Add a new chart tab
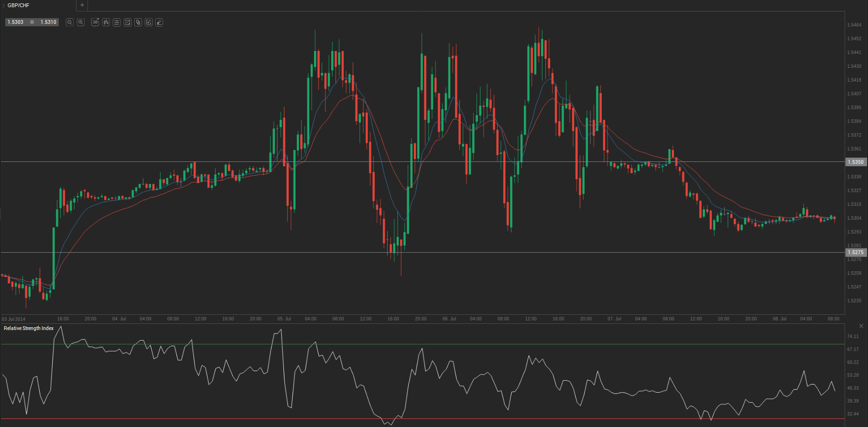 pyautogui.click(x=82, y=5)
